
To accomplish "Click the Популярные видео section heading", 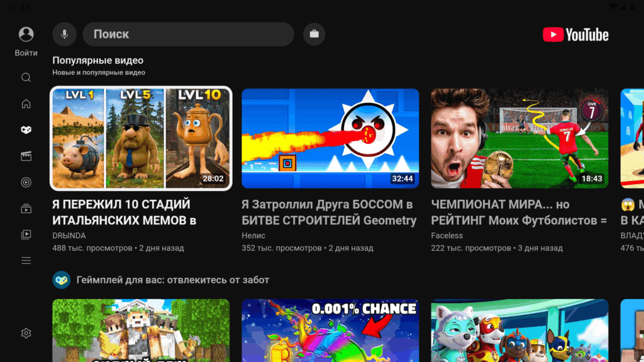I will [97, 60].
